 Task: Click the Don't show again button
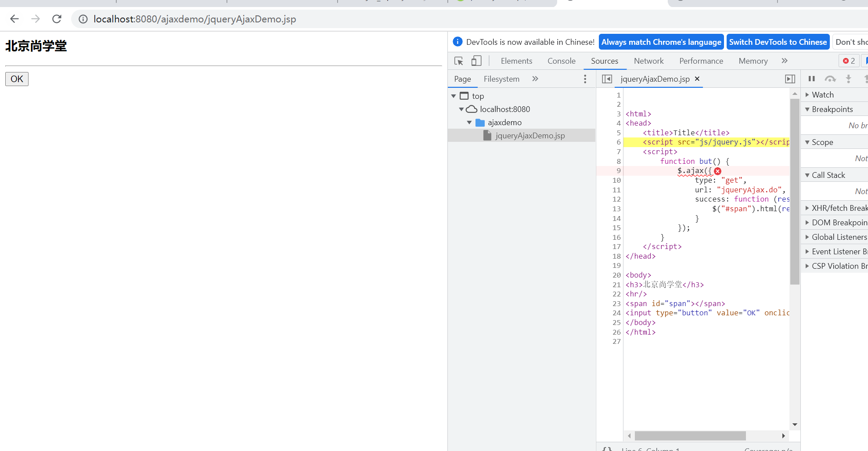coord(851,42)
